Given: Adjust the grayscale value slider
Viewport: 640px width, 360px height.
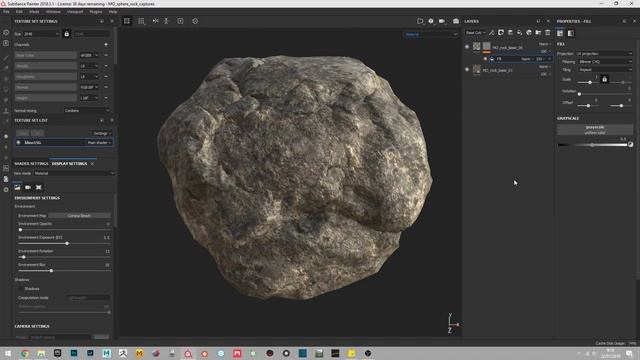Looking at the screenshot, I should point(592,144).
